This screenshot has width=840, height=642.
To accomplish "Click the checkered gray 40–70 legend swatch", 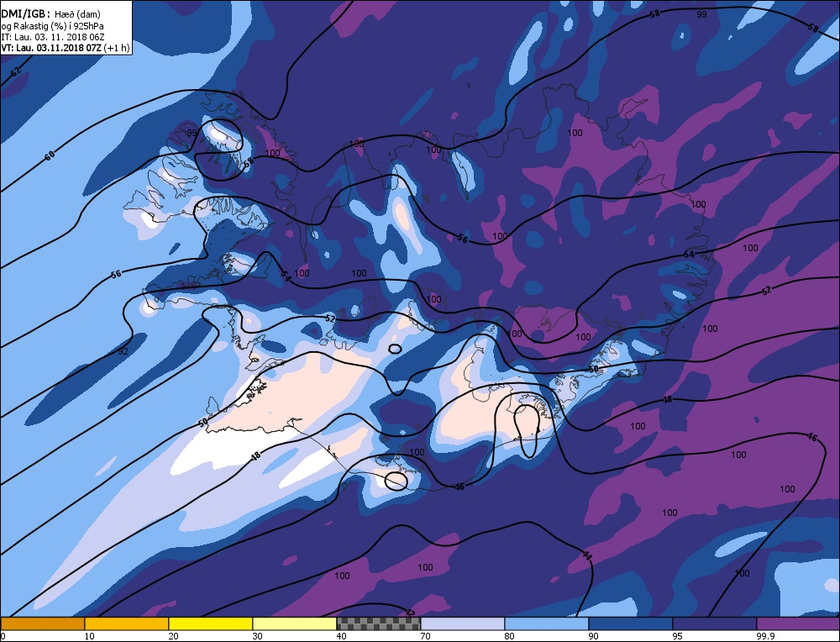I will coord(379,624).
